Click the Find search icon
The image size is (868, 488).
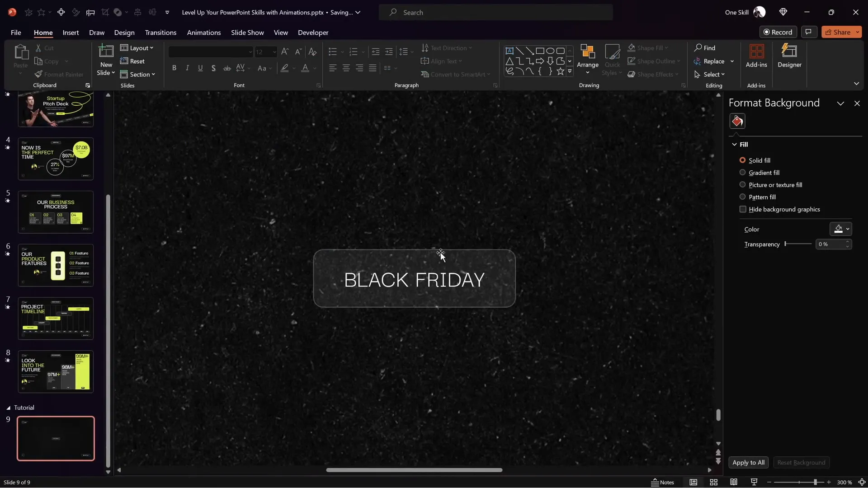tap(698, 48)
